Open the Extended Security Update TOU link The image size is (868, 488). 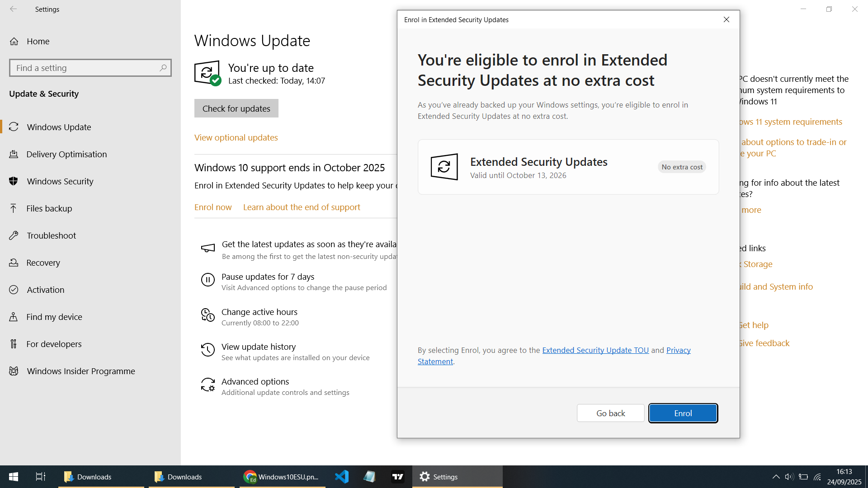[595, 350]
